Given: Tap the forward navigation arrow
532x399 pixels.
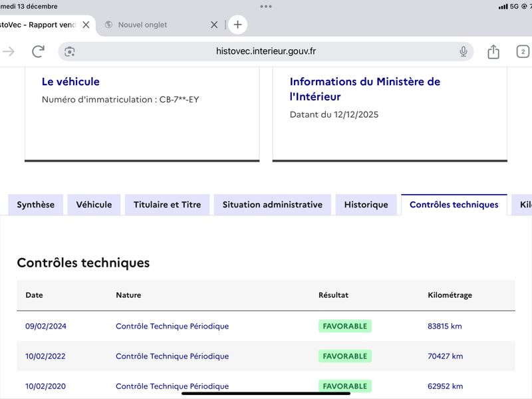Looking at the screenshot, I should [9, 51].
